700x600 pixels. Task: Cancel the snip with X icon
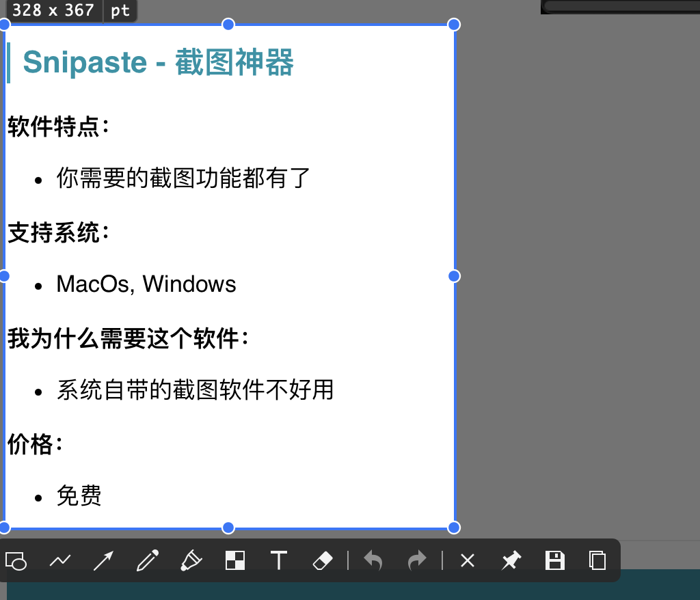[x=468, y=560]
